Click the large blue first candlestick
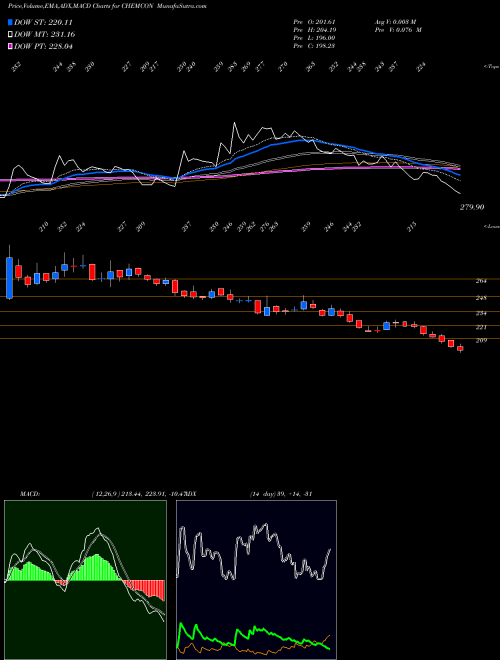This screenshot has width=500, height=660. click(x=10, y=278)
